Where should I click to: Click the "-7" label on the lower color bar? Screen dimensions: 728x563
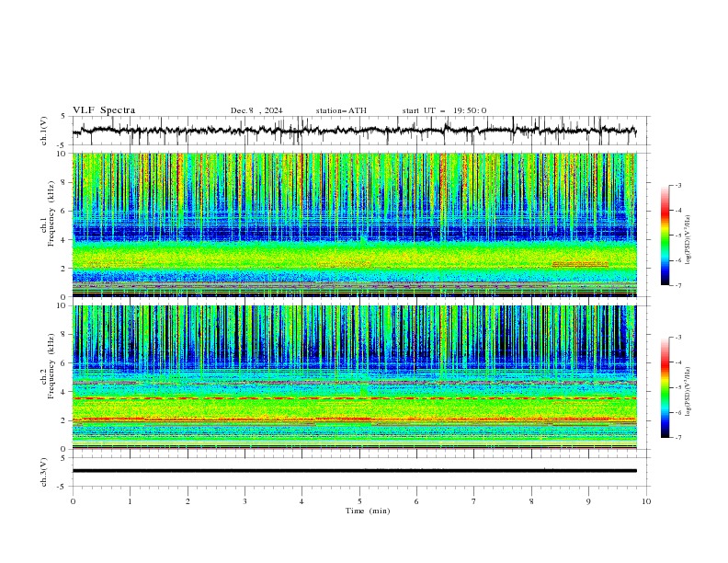tap(677, 438)
